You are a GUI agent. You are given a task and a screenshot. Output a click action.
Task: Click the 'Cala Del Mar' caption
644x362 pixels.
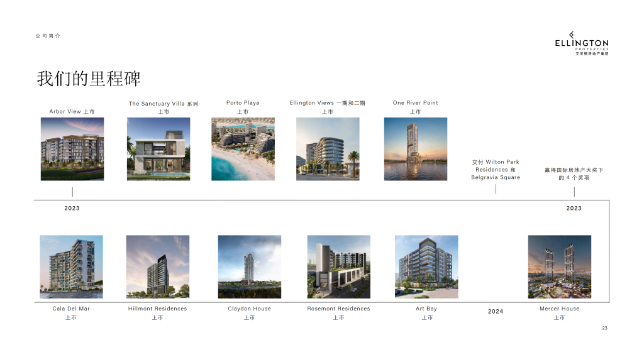[71, 309]
